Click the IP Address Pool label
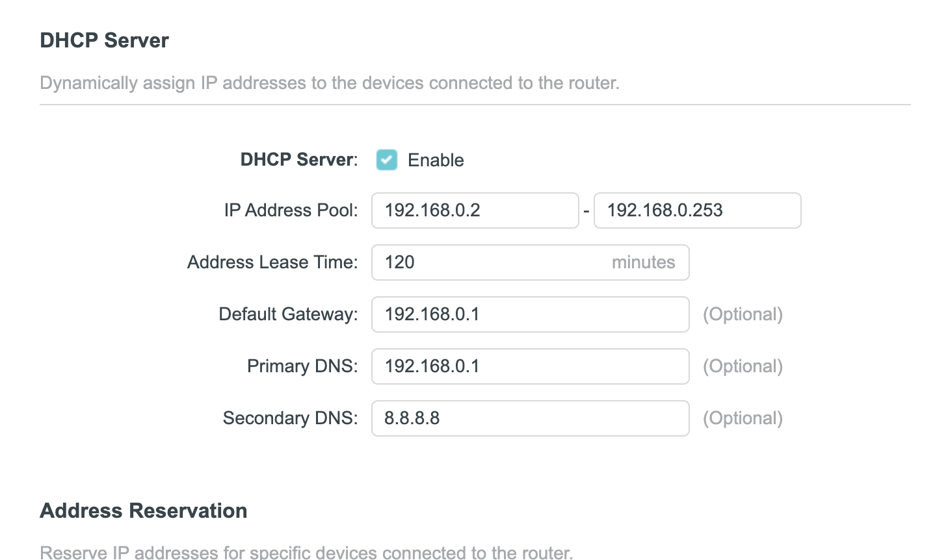The image size is (948, 560). click(x=290, y=210)
